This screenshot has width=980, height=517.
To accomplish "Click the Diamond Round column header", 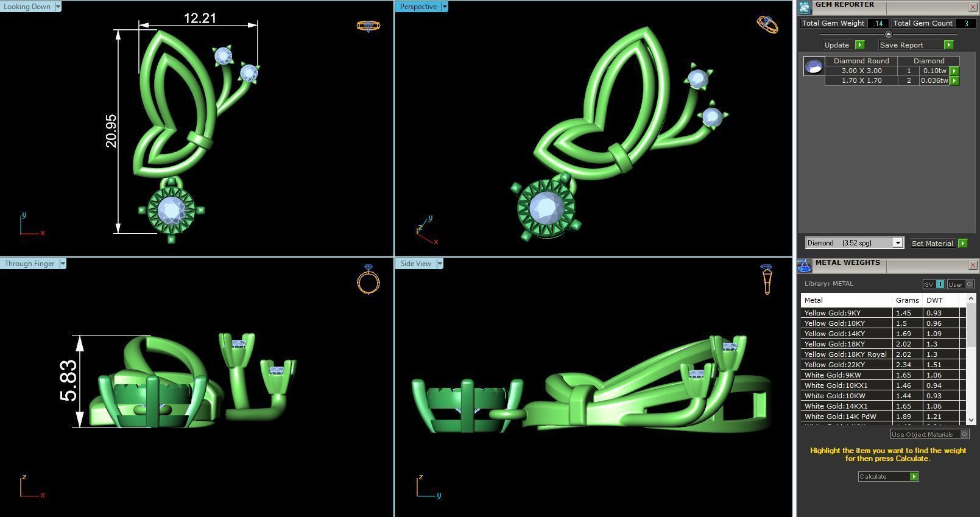I will [861, 61].
